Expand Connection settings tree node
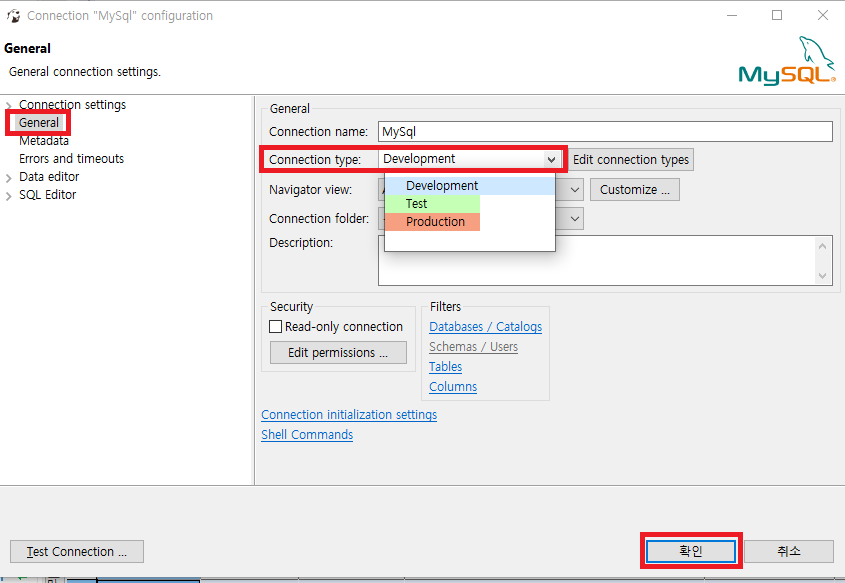Image resolution: width=845 pixels, height=583 pixels. pos(8,105)
